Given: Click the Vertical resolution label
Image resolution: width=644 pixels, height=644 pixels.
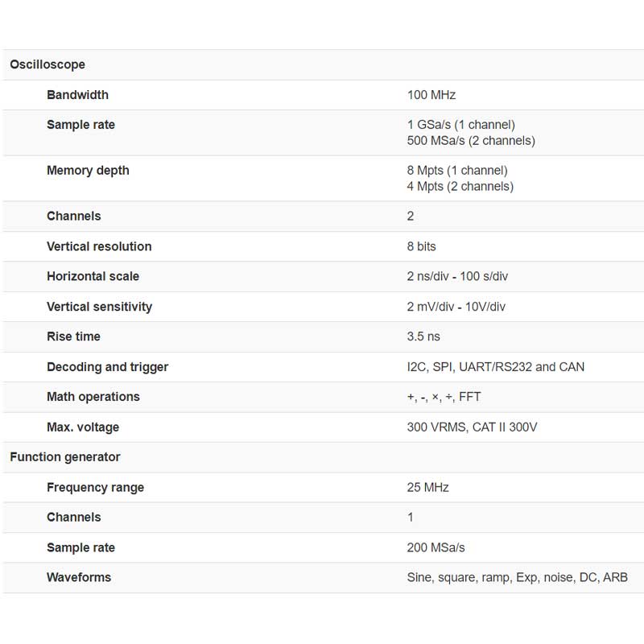Looking at the screenshot, I should tap(99, 246).
